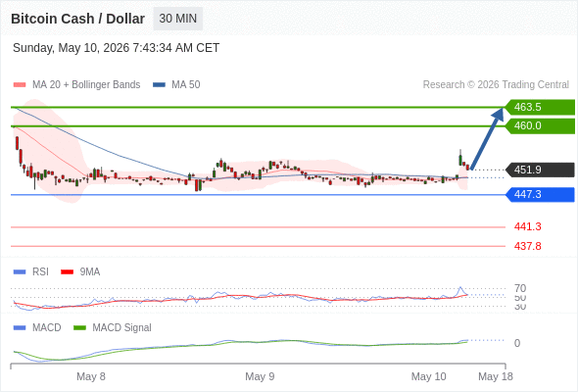The height and width of the screenshot is (392, 578).
Task: Click the 30 MIN timeframe badge
Action: pyautogui.click(x=177, y=19)
